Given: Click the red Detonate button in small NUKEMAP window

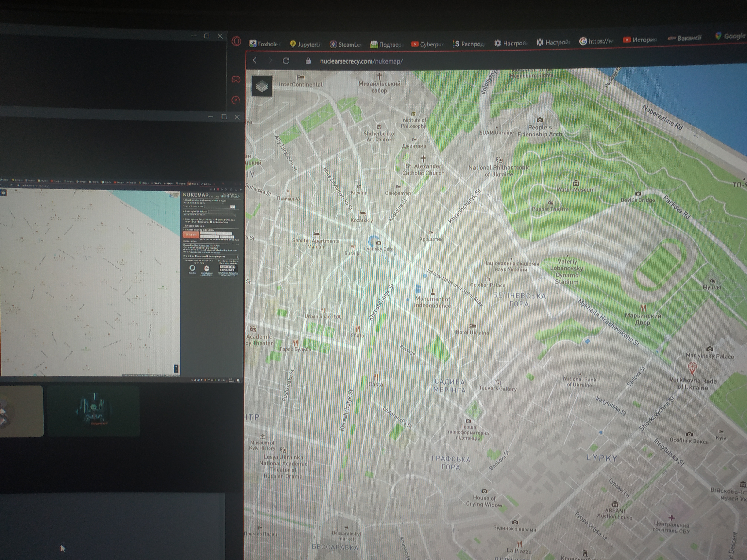Looking at the screenshot, I should [x=191, y=234].
